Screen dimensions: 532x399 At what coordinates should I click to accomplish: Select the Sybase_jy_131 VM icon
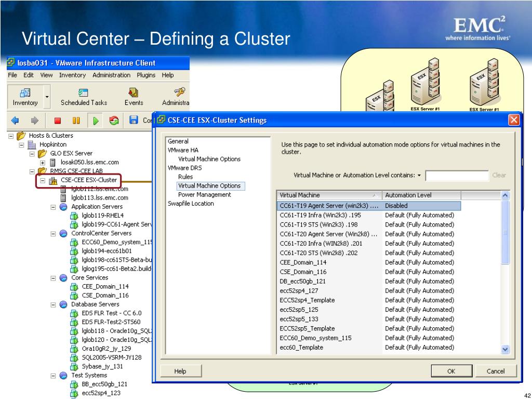74,367
